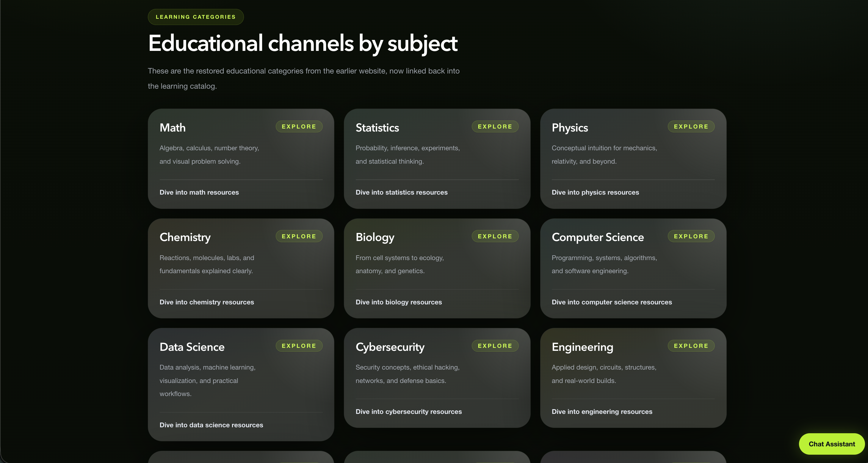Click the Learning Categories pill label
Image resolution: width=868 pixels, height=463 pixels.
click(x=195, y=17)
